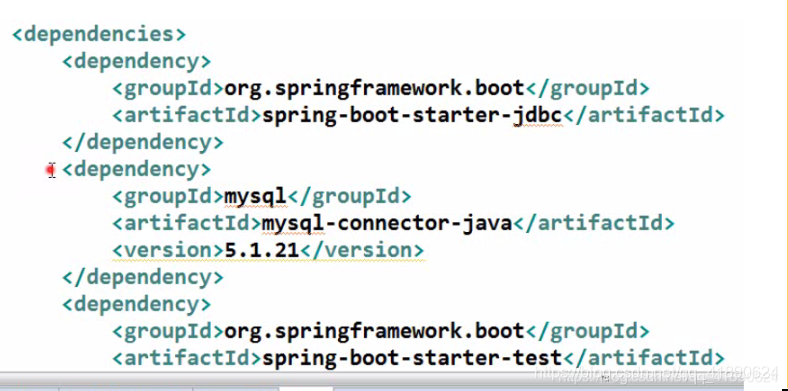Screen dimensions: 788x391
Task: Click the version number 5.1.21
Action: (x=261, y=250)
